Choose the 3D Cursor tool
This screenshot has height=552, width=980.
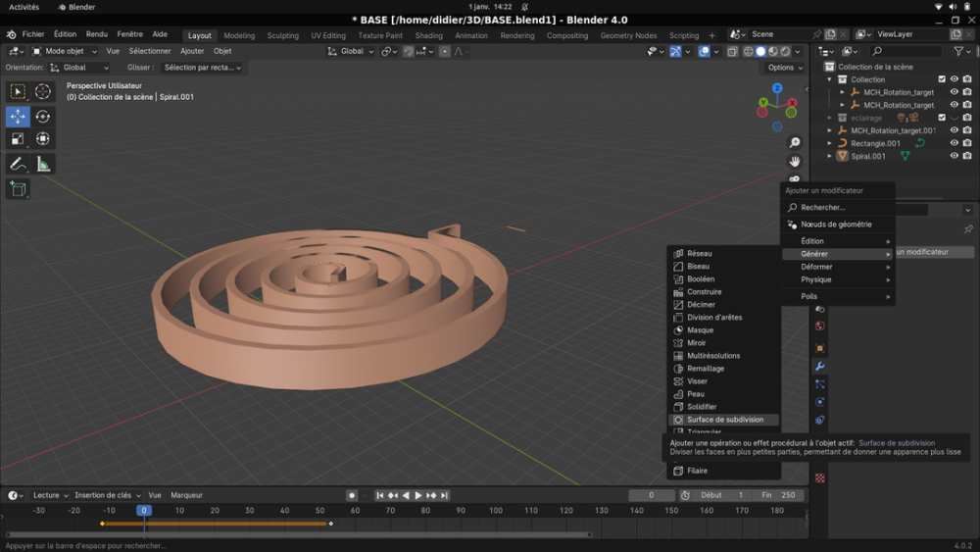[x=43, y=91]
